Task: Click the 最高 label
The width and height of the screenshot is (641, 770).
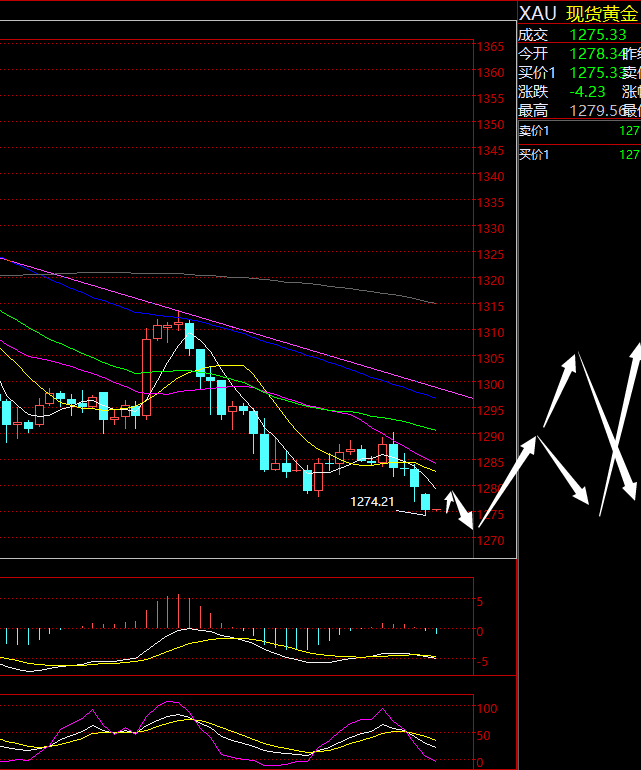Action: 533,111
